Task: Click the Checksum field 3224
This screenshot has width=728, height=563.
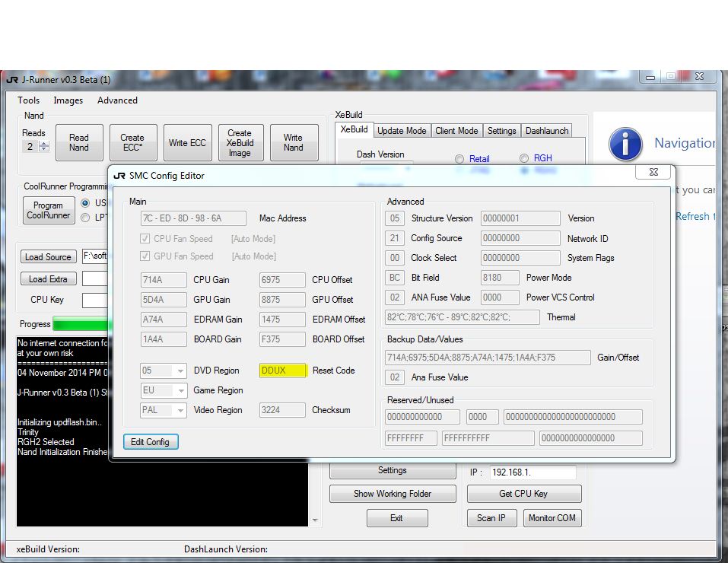Action: (x=282, y=410)
